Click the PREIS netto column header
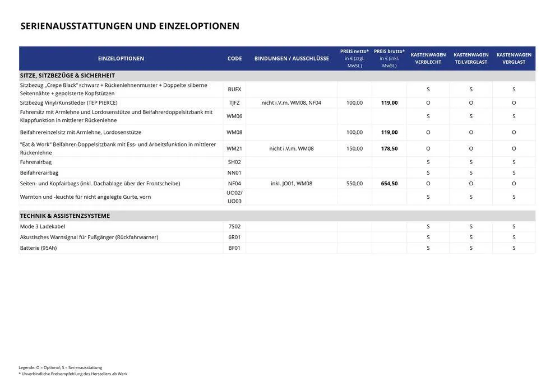 354,58
